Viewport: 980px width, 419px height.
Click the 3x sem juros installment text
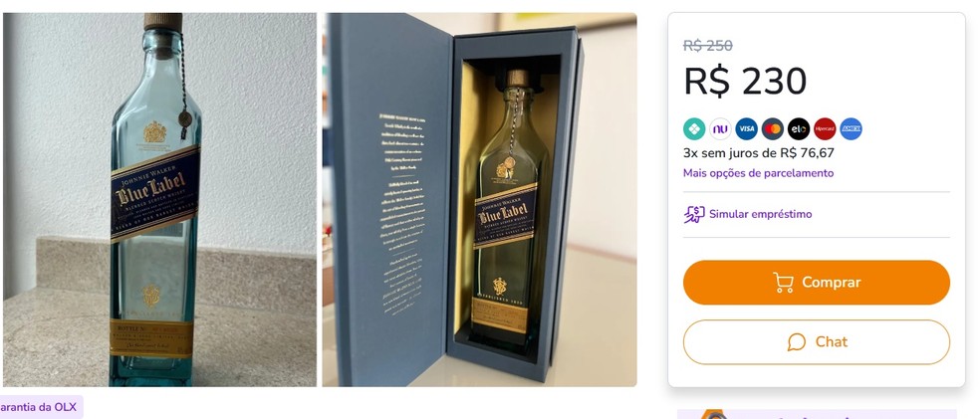click(758, 153)
